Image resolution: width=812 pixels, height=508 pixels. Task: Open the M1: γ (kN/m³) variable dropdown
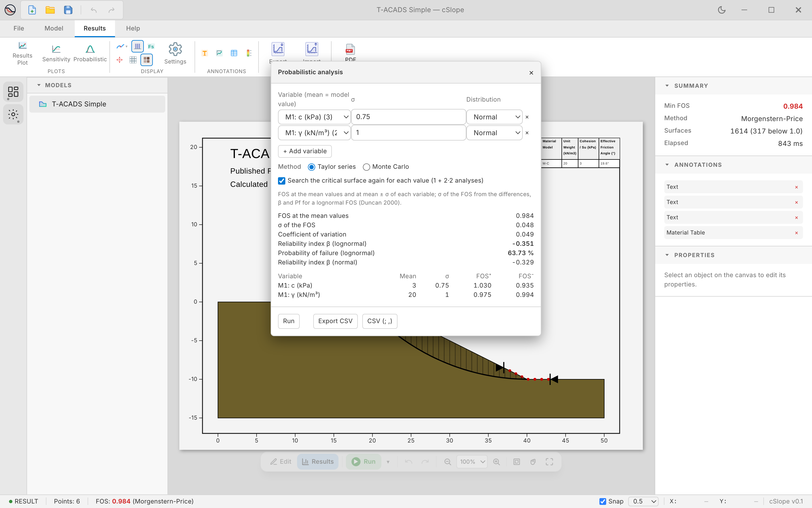(314, 133)
